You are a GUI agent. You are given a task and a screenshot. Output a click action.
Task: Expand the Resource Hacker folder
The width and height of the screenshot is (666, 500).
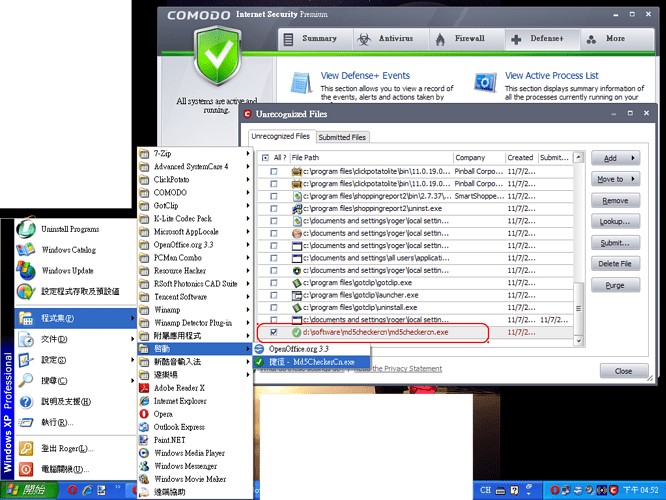[196, 271]
